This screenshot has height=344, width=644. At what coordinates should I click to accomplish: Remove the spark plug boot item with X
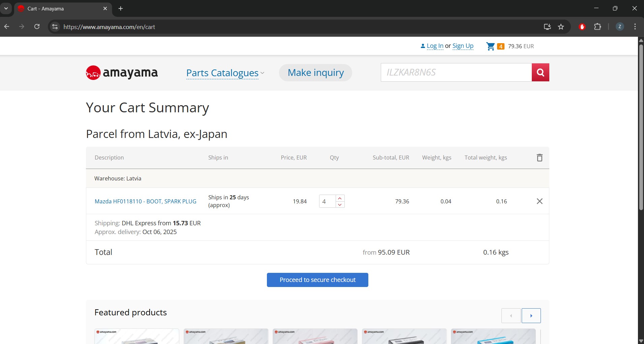[539, 201]
